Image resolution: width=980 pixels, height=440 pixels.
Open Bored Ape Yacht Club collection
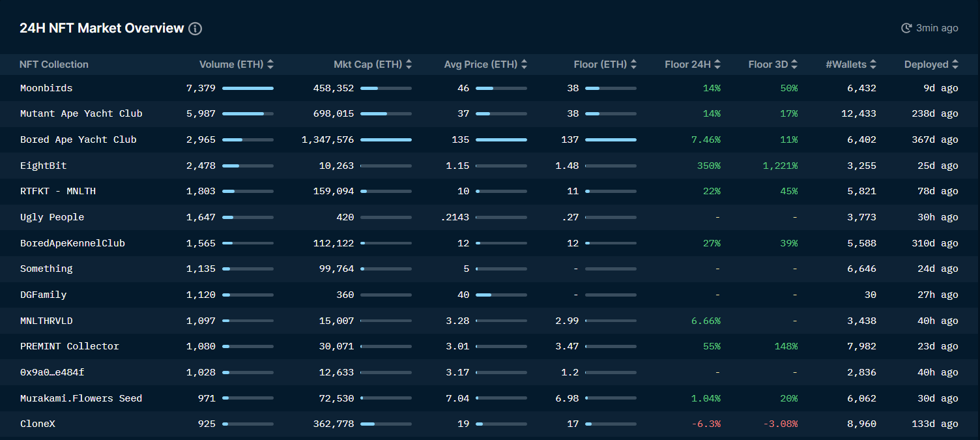pyautogui.click(x=78, y=139)
